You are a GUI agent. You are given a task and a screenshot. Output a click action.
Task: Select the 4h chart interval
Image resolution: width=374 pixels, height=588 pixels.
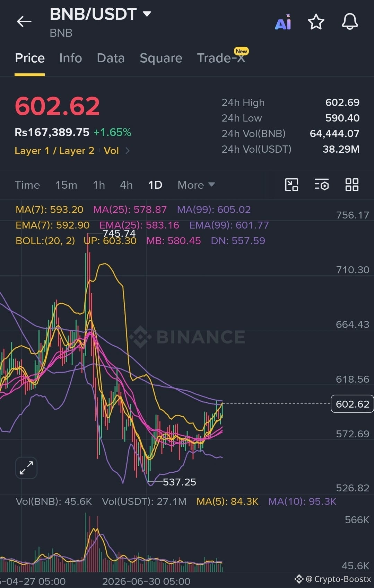126,185
